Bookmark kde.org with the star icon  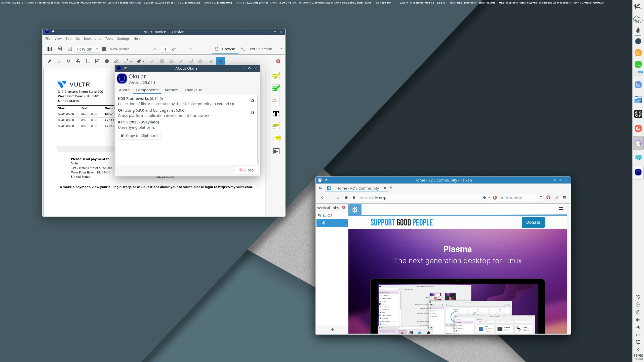[x=484, y=198]
